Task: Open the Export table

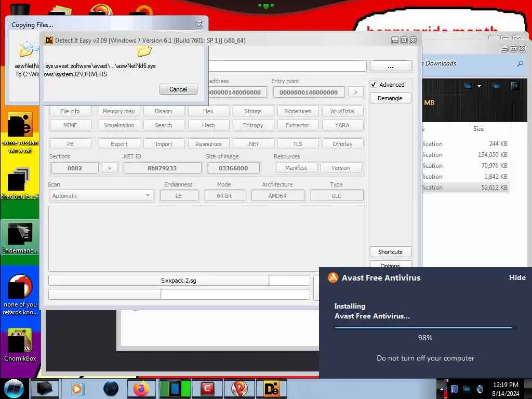Action: pos(119,144)
